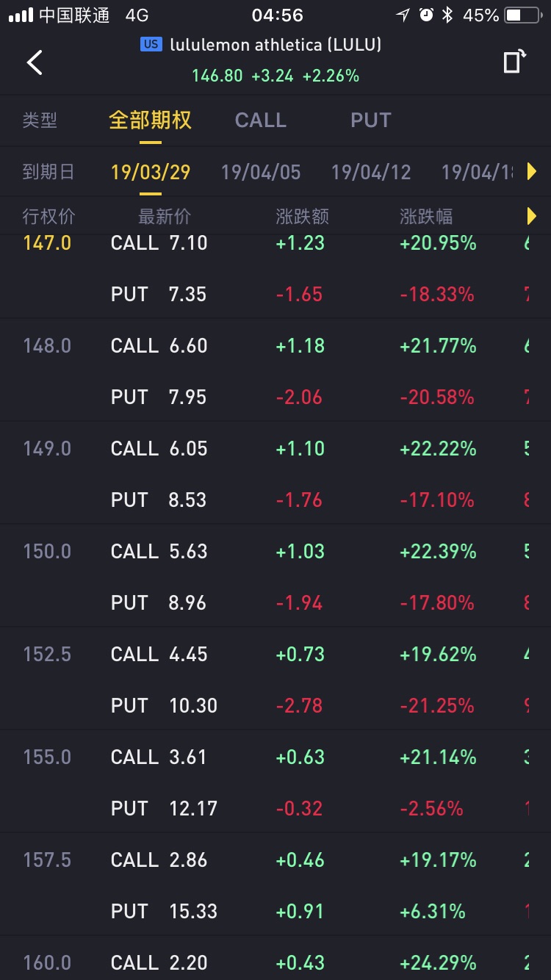Screen dimensions: 551x980
Task: Select the 全部期权 tab
Action: tap(150, 120)
